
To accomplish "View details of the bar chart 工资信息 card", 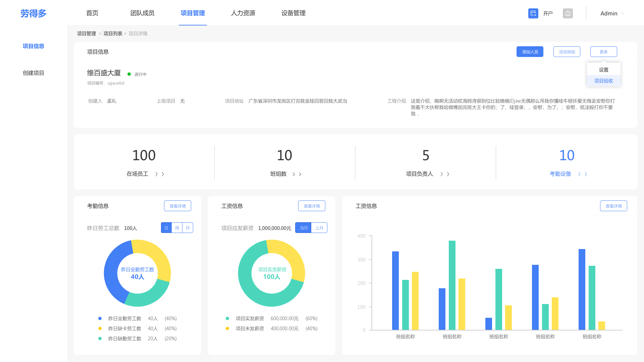I will pyautogui.click(x=613, y=206).
